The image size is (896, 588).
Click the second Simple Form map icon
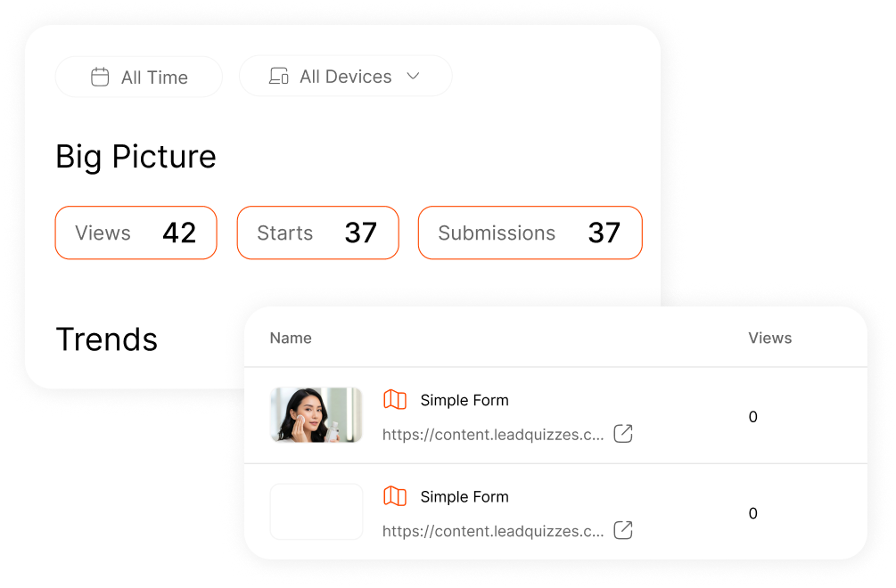394,497
